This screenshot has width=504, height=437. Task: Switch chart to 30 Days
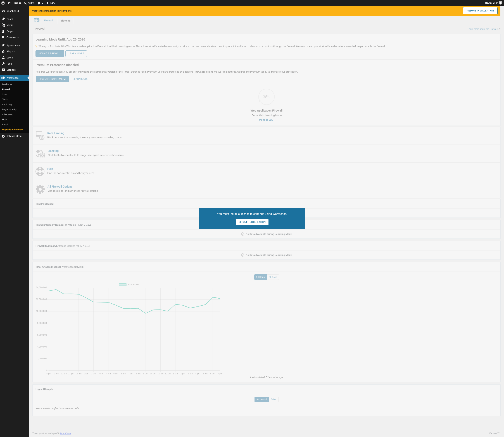click(273, 277)
